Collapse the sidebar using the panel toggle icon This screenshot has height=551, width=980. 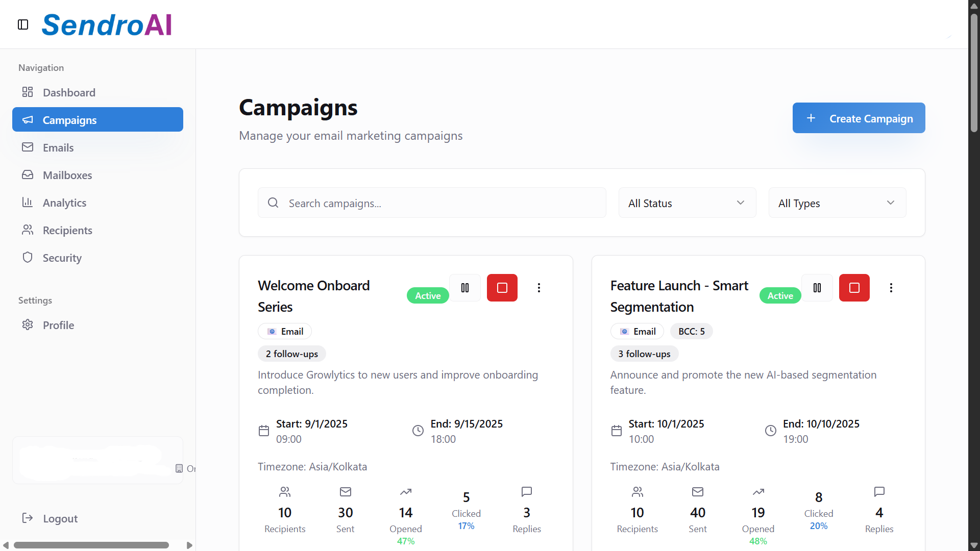[x=22, y=24]
